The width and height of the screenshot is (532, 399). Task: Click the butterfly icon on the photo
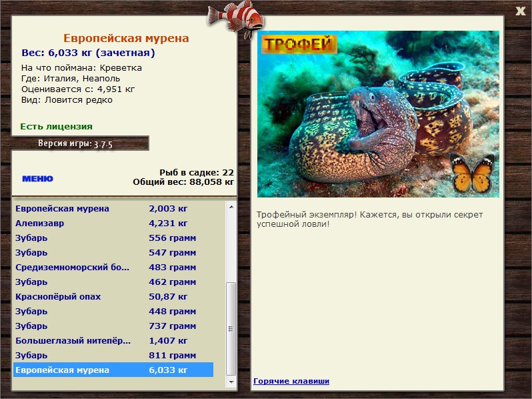472,173
